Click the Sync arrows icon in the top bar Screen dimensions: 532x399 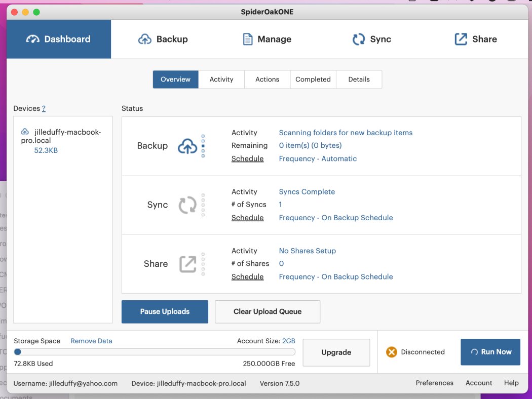click(359, 39)
